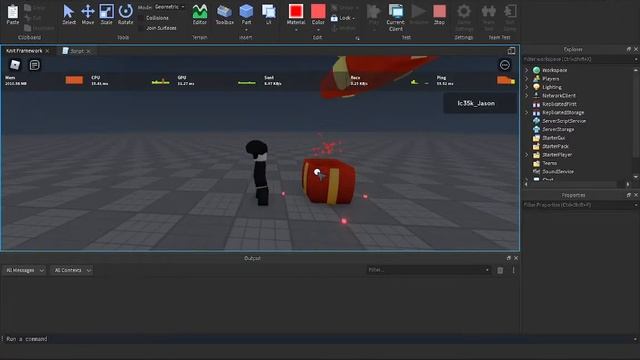Viewport: 640px width, 360px height.
Task: Open the Mode Geometric dropdown
Action: click(x=169, y=7)
